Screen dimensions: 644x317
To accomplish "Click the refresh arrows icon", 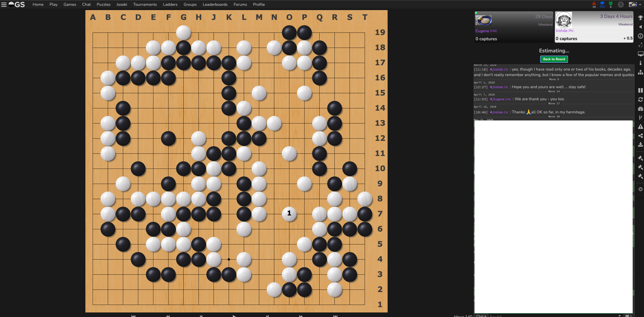I will point(640,100).
